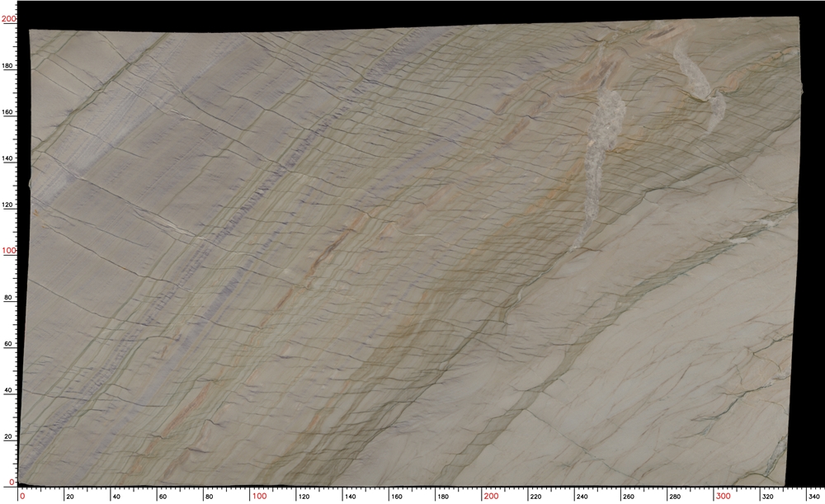Image resolution: width=825 pixels, height=504 pixels.
Task: Click the red 200 on the vertical ruler
Action: pos(9,19)
